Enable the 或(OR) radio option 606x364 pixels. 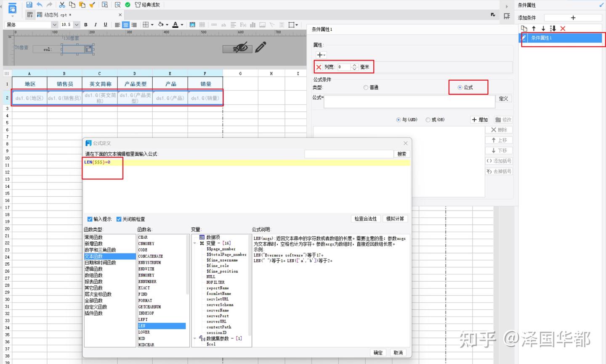(x=428, y=120)
